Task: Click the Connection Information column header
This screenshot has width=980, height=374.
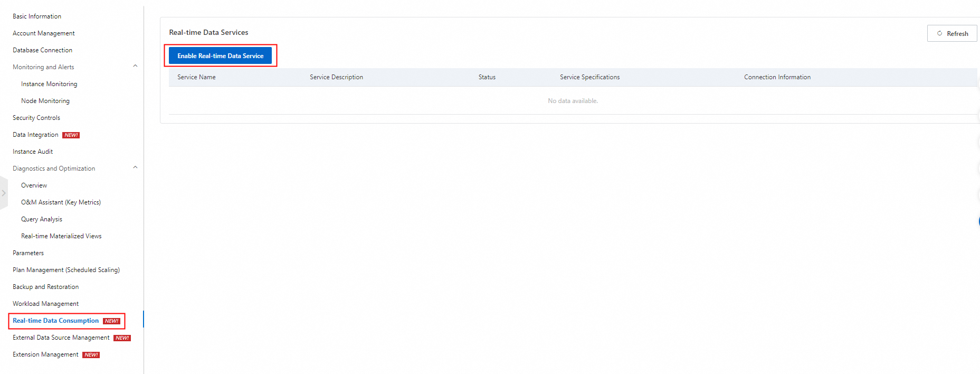Action: click(x=777, y=77)
